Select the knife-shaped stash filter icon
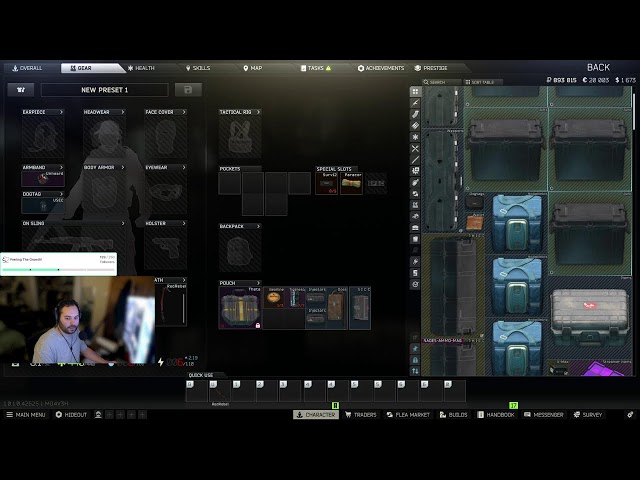This screenshot has width=640, height=480. (x=415, y=103)
